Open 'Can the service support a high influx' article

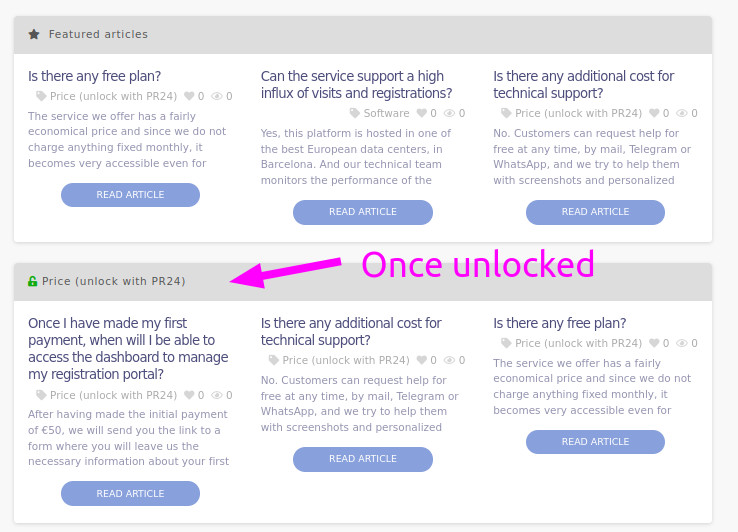coord(351,84)
